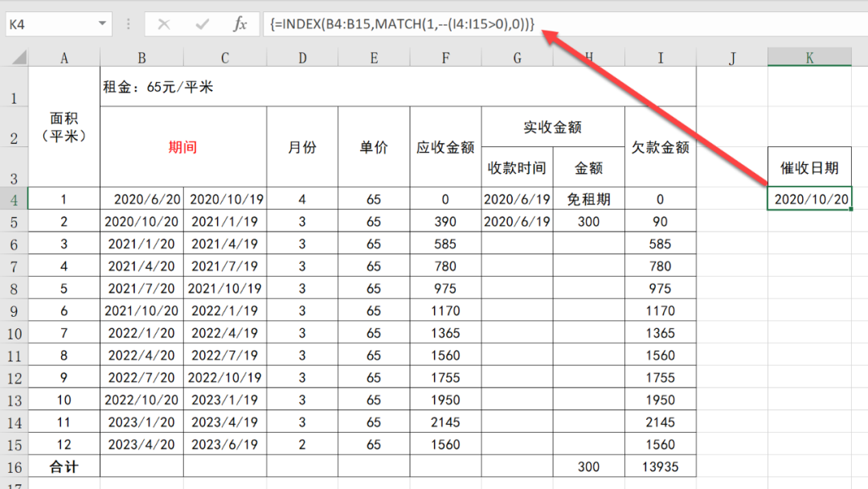Click the 收款时间 header cell
Viewport: 868px width, 489px height.
(517, 167)
